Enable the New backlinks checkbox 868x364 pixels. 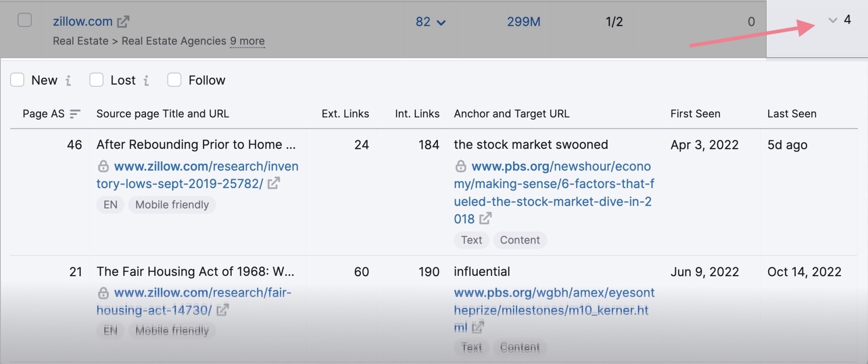pos(17,80)
